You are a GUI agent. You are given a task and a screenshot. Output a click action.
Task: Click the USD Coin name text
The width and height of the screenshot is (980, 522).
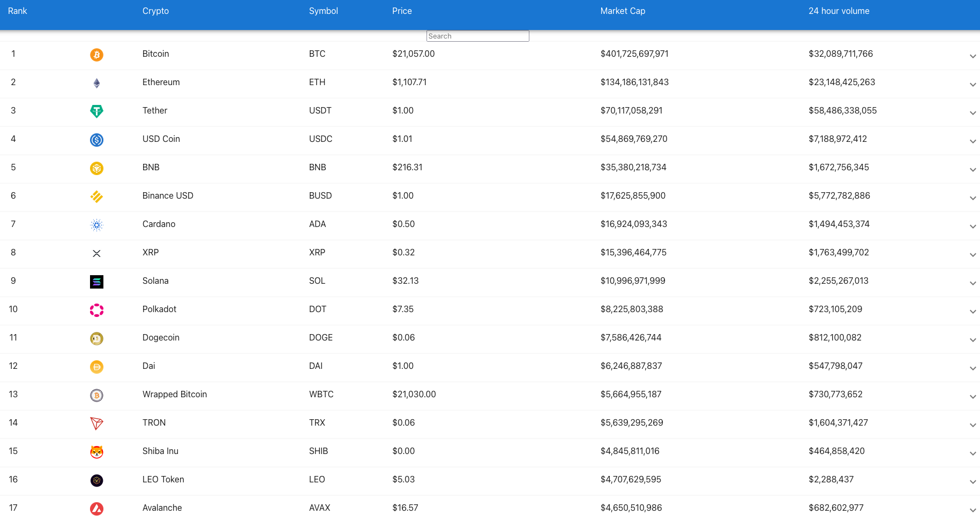(x=161, y=139)
